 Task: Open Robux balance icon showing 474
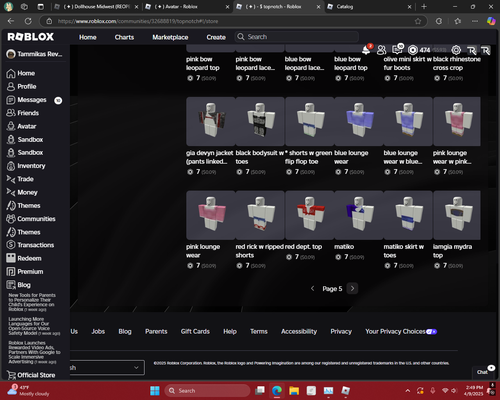click(413, 50)
